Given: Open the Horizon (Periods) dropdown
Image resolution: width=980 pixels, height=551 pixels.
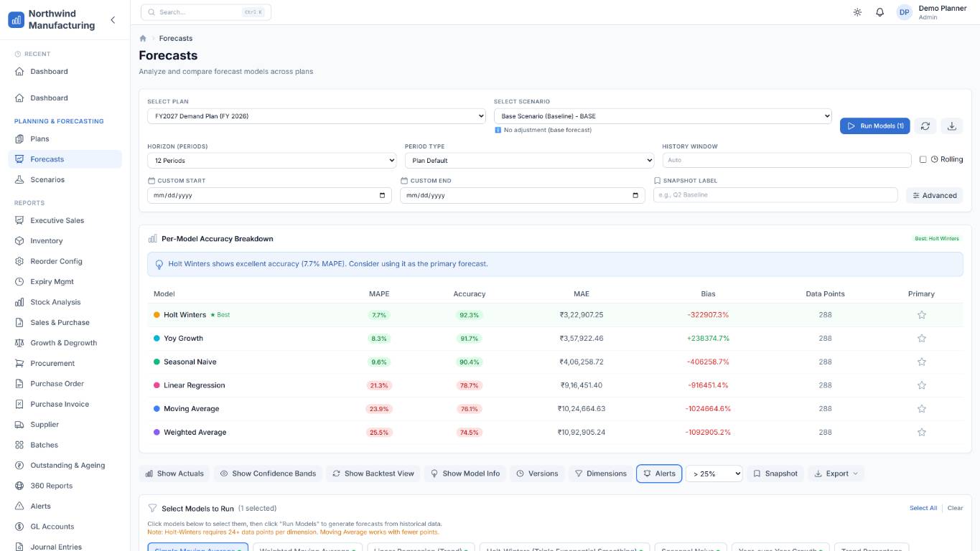Looking at the screenshot, I should [x=272, y=161].
